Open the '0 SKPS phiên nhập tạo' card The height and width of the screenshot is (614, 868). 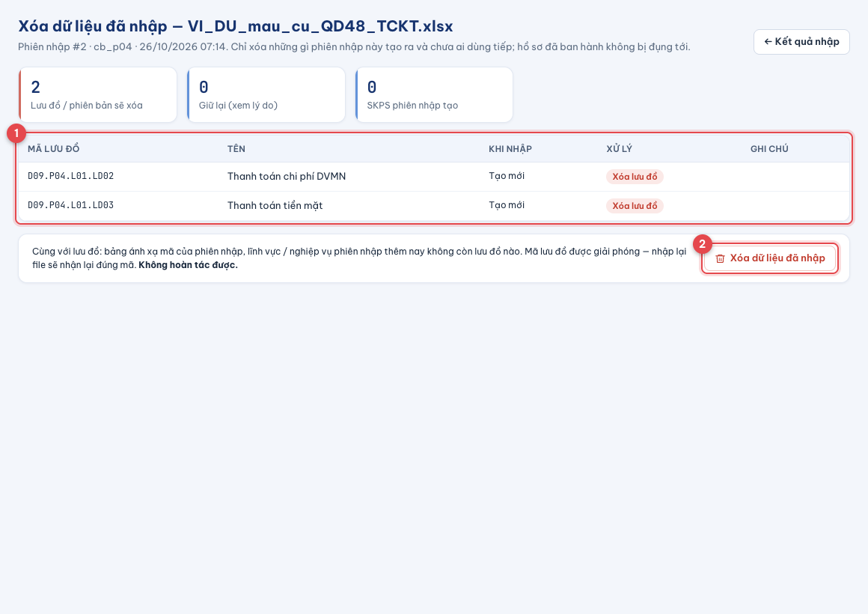434,95
